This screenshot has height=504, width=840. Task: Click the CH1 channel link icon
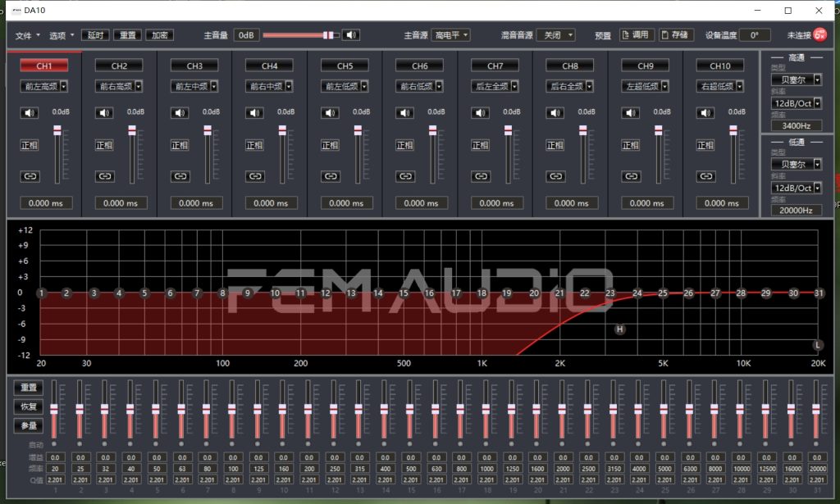pos(30,176)
